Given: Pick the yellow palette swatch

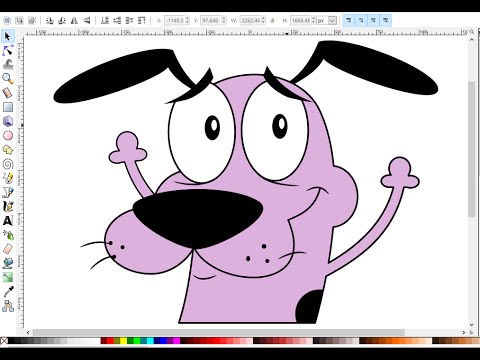Looking at the screenshot, I should click(x=124, y=341).
